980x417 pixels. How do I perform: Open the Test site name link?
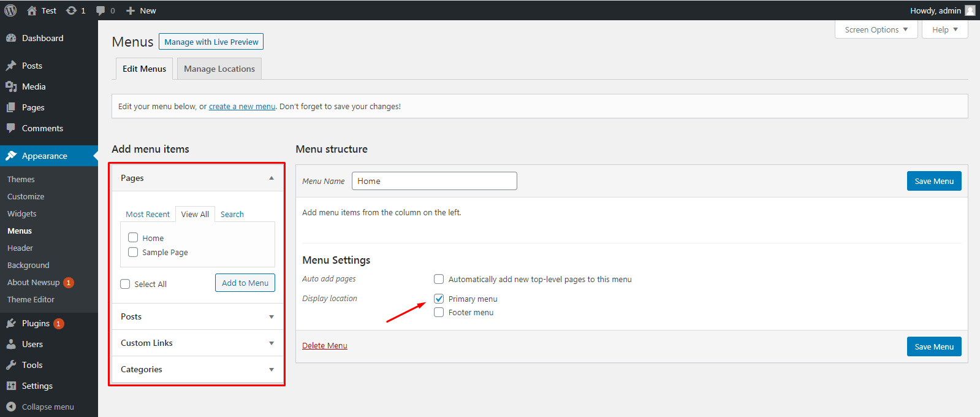pos(49,10)
